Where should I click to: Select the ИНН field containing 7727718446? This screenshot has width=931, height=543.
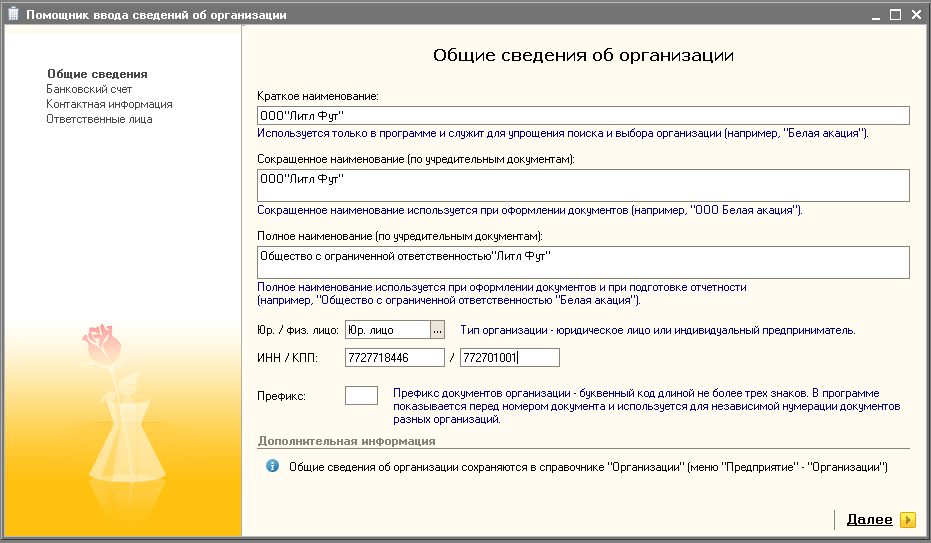pos(394,358)
